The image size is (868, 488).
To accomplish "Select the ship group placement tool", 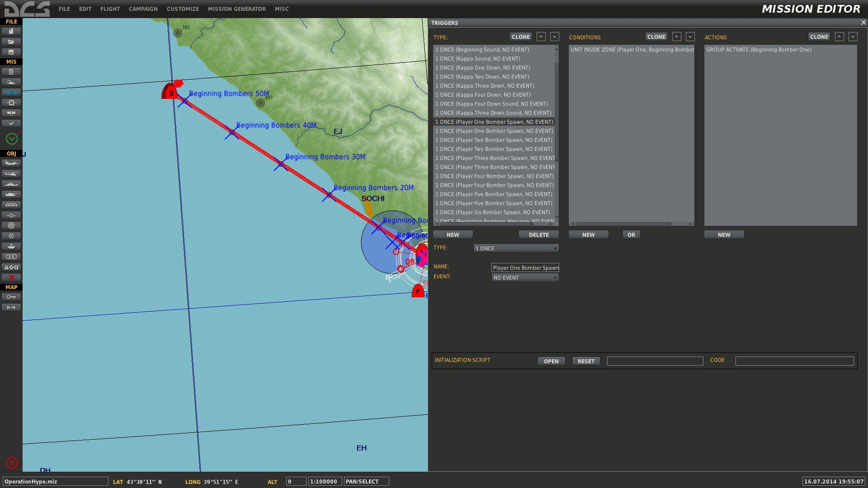I will coord(11,184).
